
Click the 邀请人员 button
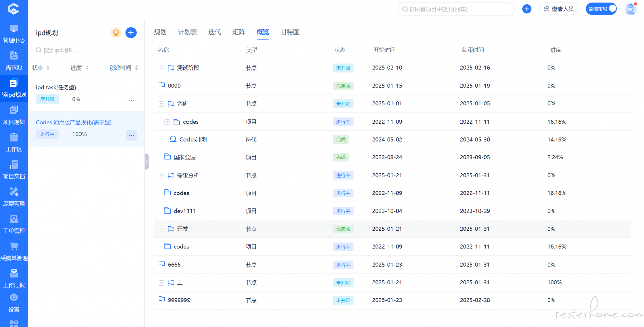coord(558,9)
